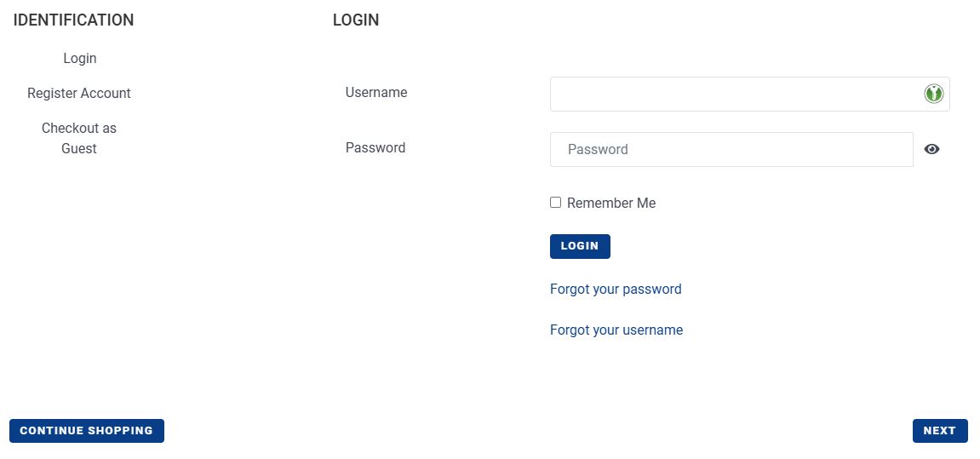Focus the Username text input

(732, 95)
